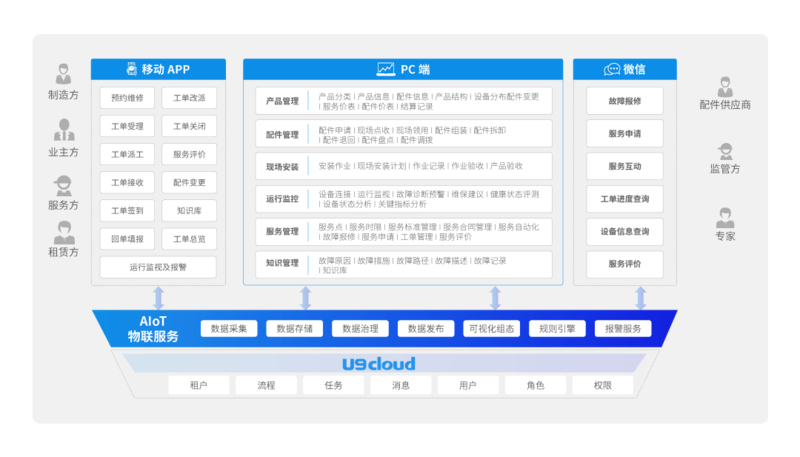Click the 业主方 person icon
This screenshot has height=457, width=800.
tap(64, 130)
